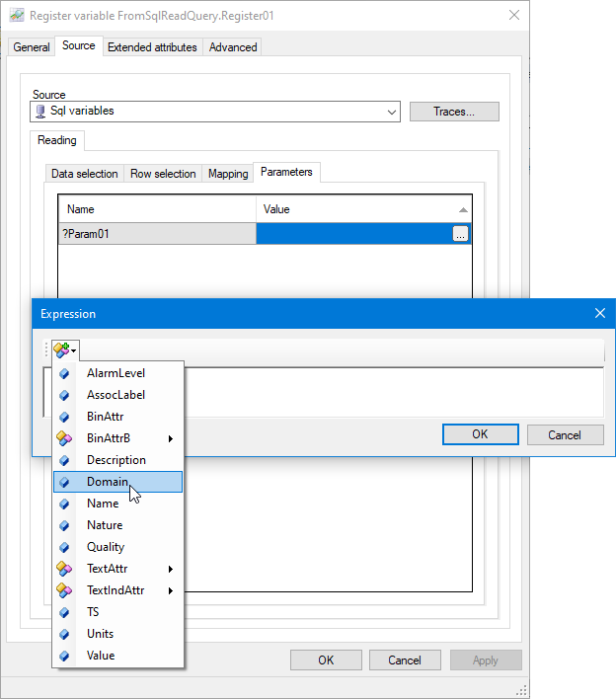This screenshot has height=699, width=616.
Task: Click the TextAttr group icon
Action: (x=65, y=569)
